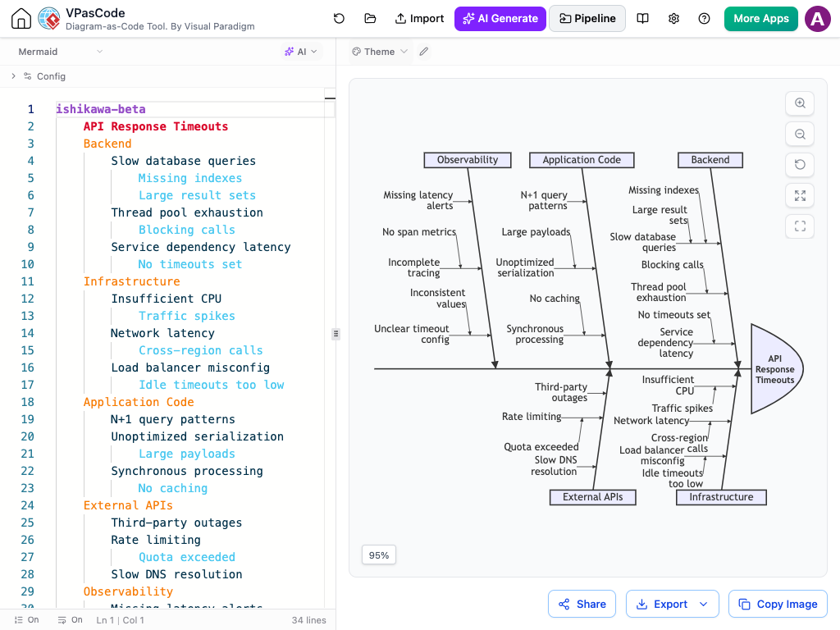Click the API Response Timeouts fish head
Image resolution: width=840 pixels, height=630 pixels.
click(776, 369)
